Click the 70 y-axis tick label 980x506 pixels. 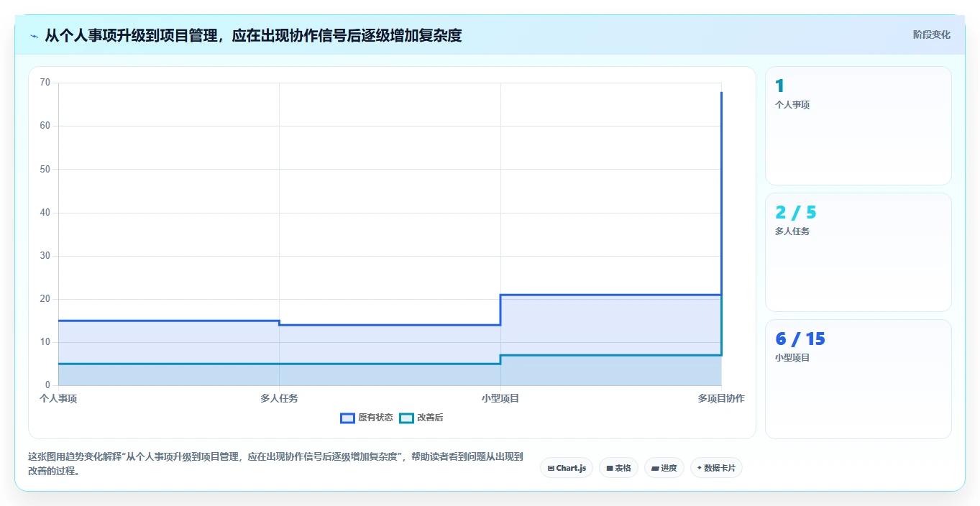tap(45, 83)
